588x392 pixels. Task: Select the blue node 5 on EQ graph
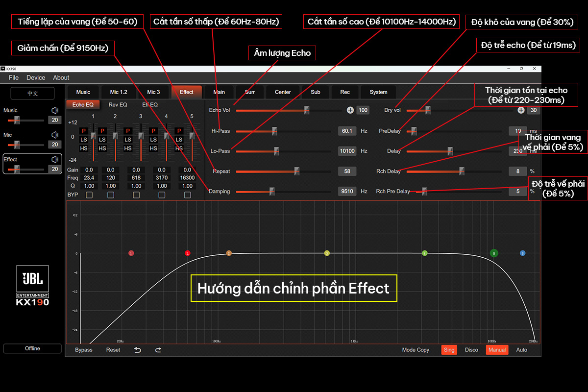coord(523,253)
